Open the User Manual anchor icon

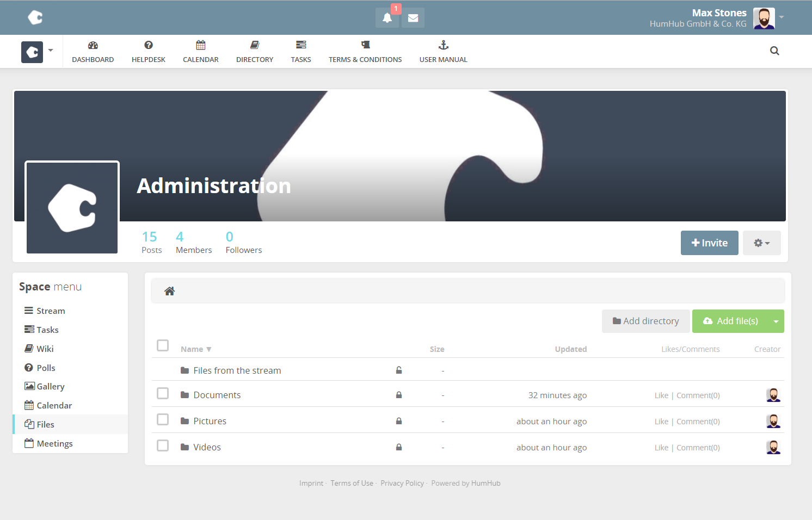tap(443, 45)
